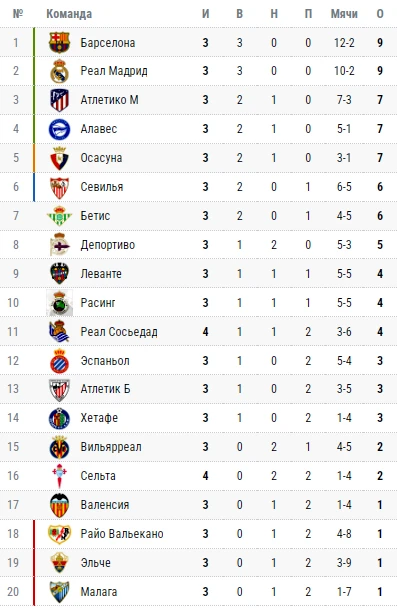Click the О points column header
The image size is (397, 611).
tap(380, 14)
